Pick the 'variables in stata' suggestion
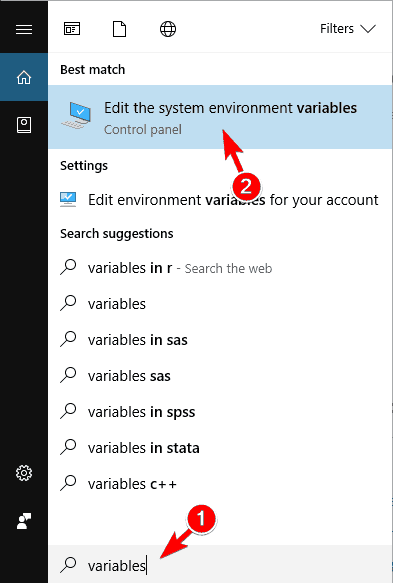This screenshot has width=393, height=583. click(220, 448)
